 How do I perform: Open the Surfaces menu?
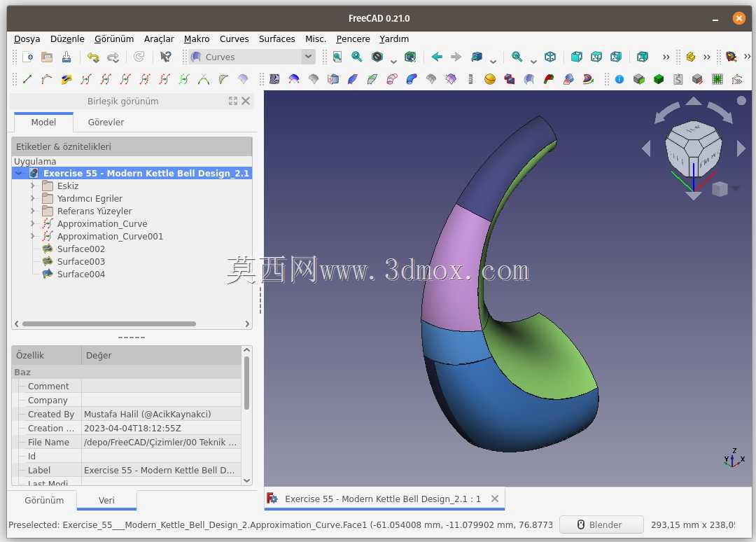pyautogui.click(x=276, y=39)
